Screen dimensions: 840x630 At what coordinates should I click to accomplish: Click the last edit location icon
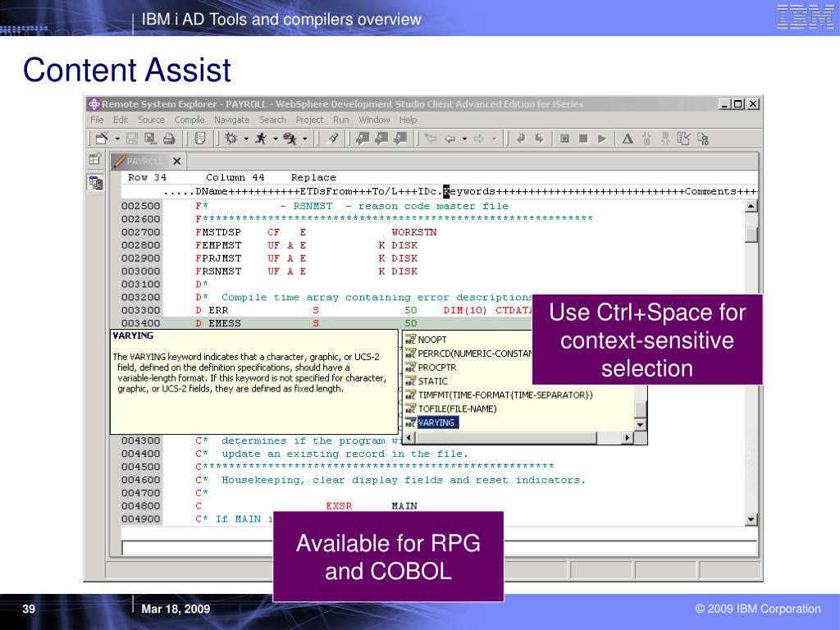click(x=430, y=139)
